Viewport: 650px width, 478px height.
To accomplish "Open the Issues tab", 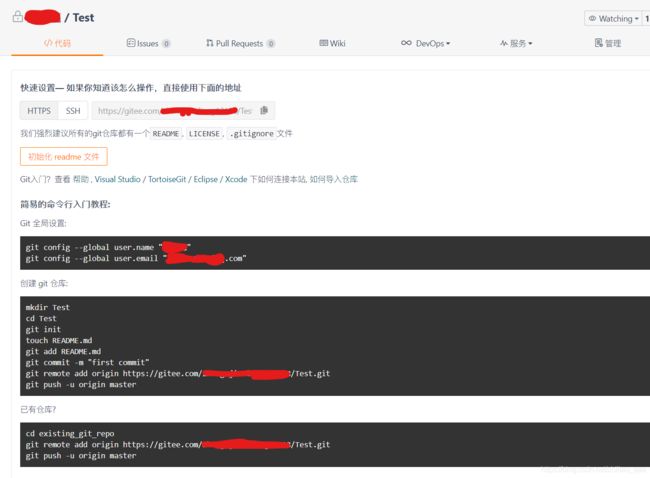I will pyautogui.click(x=148, y=43).
